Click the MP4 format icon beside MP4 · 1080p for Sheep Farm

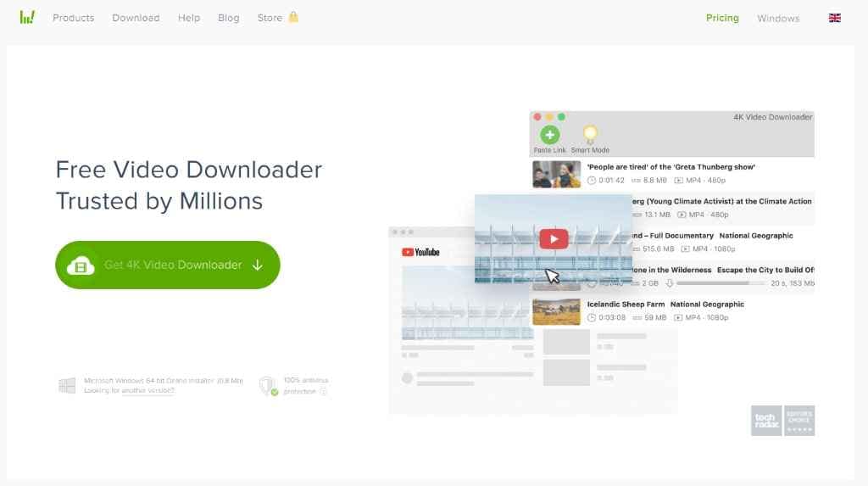(678, 317)
